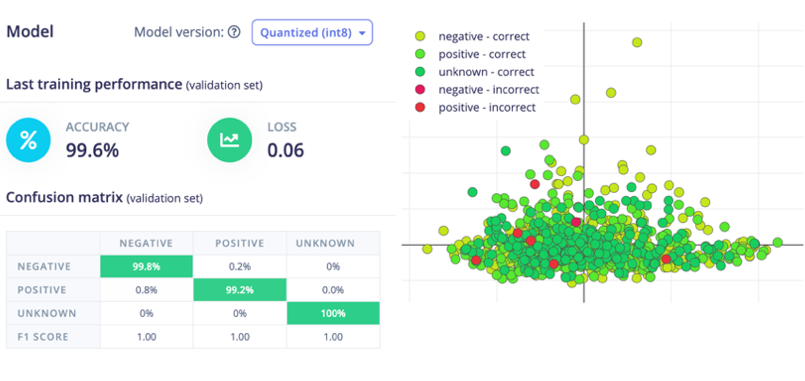Image resolution: width=805 pixels, height=381 pixels.
Task: Open the Quantized (int8) model version dropdown
Action: coord(312,33)
